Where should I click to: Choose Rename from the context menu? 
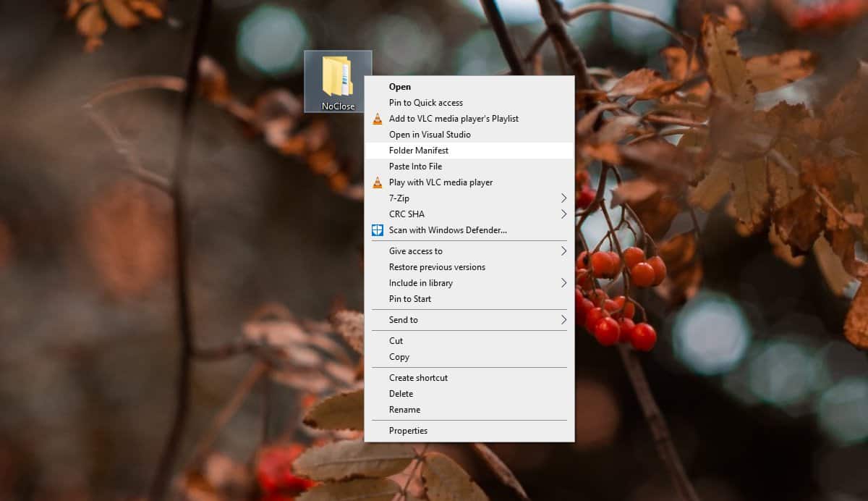(469, 410)
